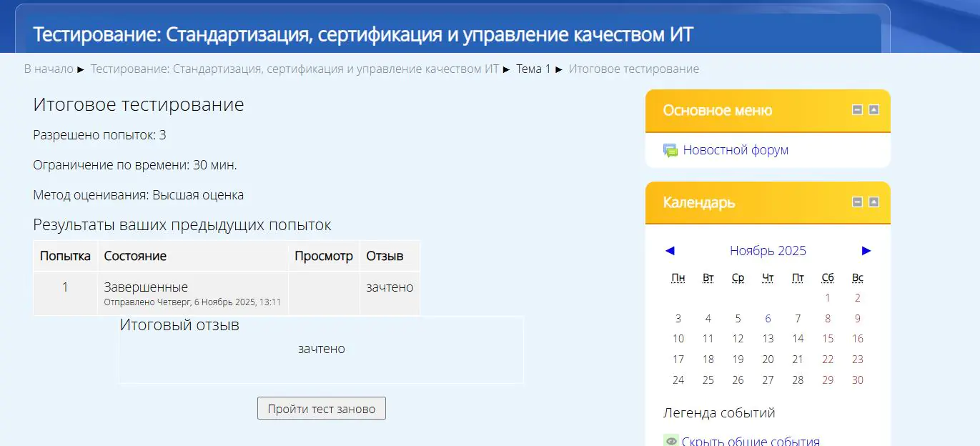The height and width of the screenshot is (446, 980).
Task: Click the page header course title
Action: click(363, 34)
